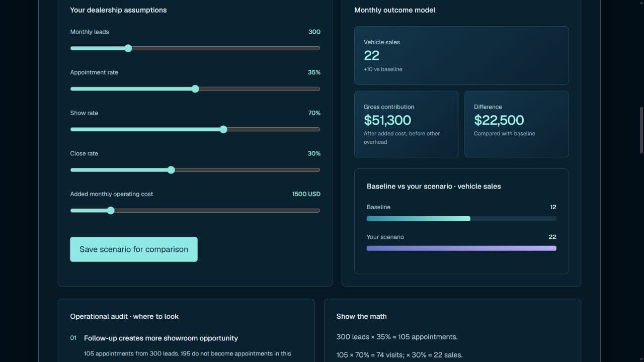Image resolution: width=644 pixels, height=362 pixels.
Task: Click the Show rate value 70%
Action: (x=314, y=113)
